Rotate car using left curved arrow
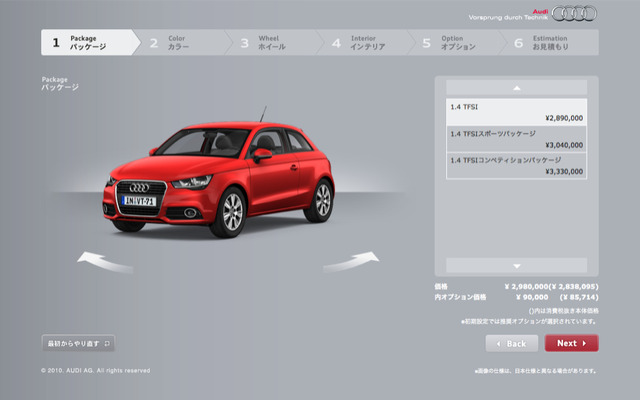The width and height of the screenshot is (640, 400). coord(105,262)
